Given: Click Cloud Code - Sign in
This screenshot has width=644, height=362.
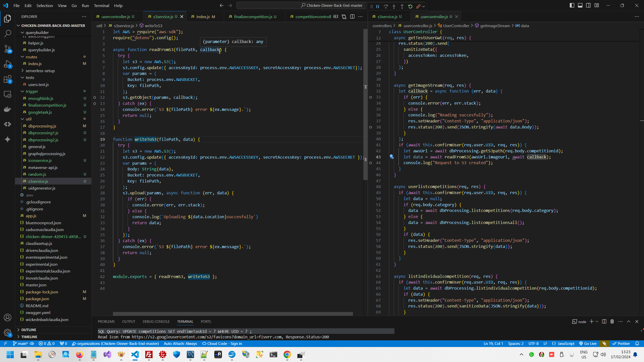Looking at the screenshot, I should (x=222, y=344).
